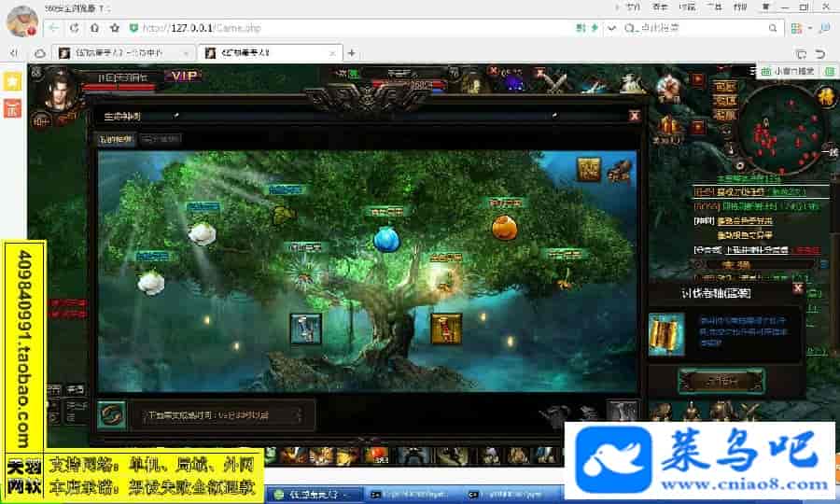Click the taskbar browser window button
Image resolution: width=840 pixels, height=504 pixels.
[313, 495]
